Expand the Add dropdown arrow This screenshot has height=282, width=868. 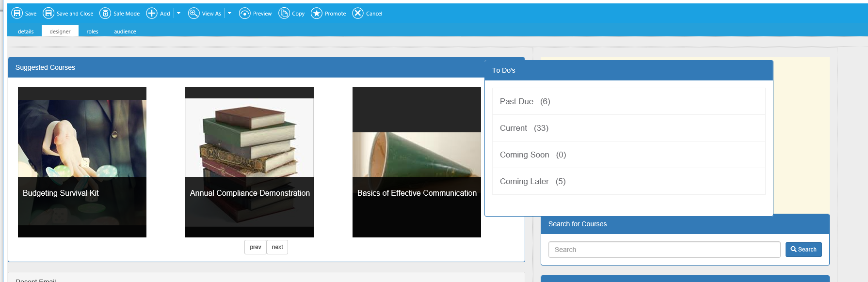pyautogui.click(x=179, y=13)
